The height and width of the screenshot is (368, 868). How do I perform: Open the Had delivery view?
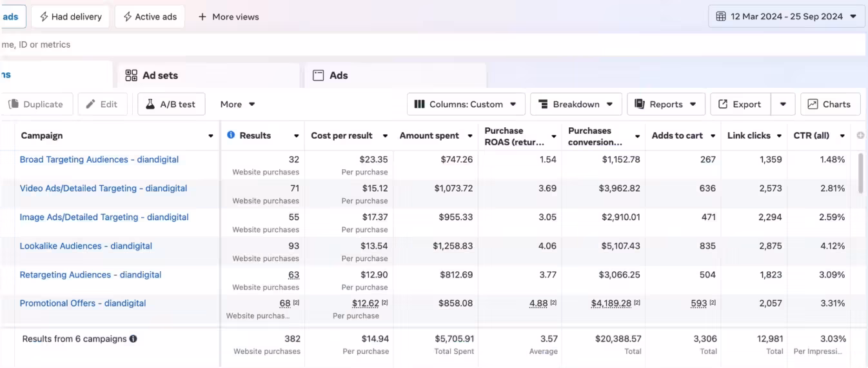pos(70,17)
